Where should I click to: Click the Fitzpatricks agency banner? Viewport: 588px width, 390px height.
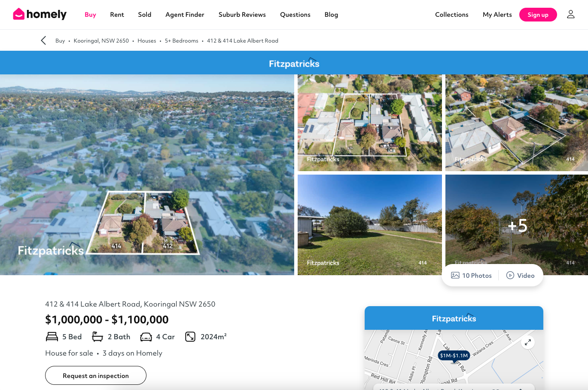click(294, 63)
